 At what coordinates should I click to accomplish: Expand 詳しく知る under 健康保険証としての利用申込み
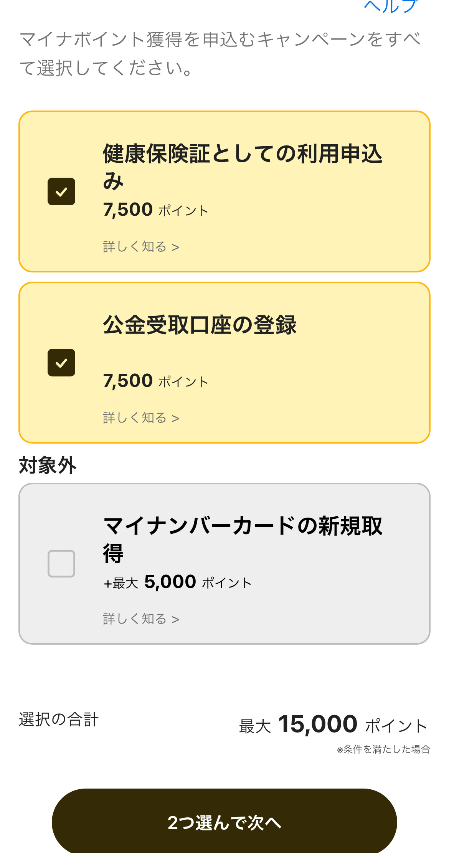pyautogui.click(x=141, y=247)
